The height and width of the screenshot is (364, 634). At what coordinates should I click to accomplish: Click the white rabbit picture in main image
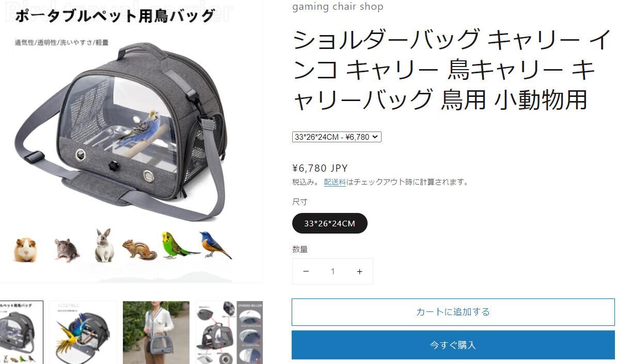click(x=104, y=245)
